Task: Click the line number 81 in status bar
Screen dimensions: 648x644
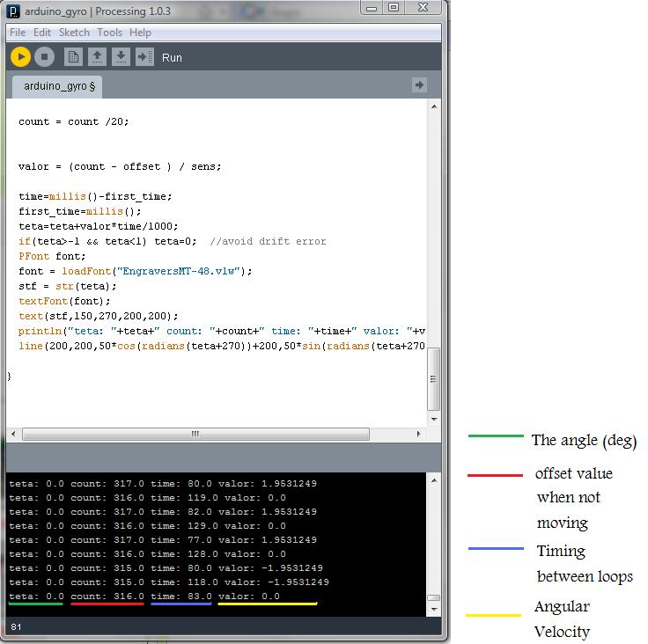Action: (x=16, y=627)
